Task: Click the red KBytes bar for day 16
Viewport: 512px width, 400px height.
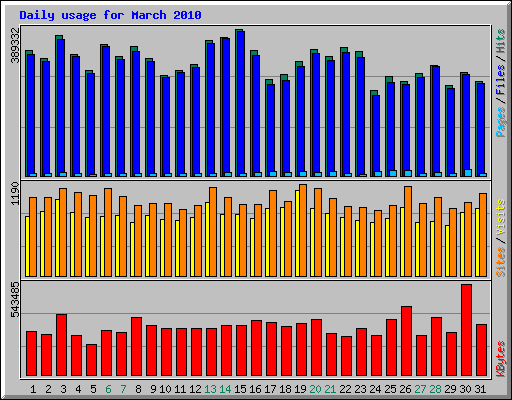Action: pos(256,348)
